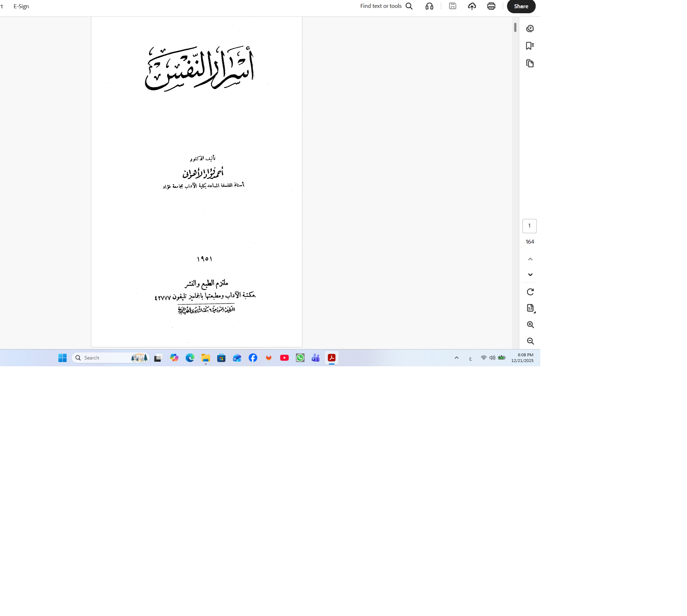Expand the hidden system tray icons
The image size is (687, 616).
pos(457,358)
